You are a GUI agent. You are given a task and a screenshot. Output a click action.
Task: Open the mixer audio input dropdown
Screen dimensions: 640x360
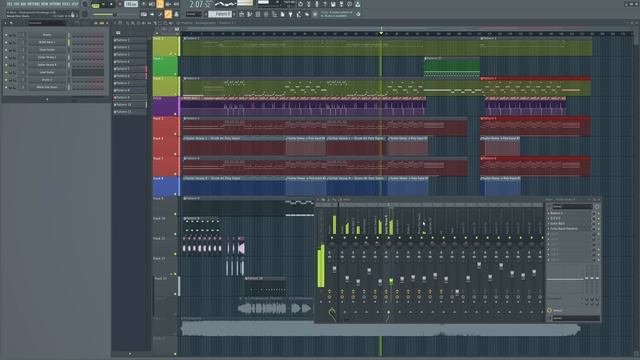(x=572, y=207)
